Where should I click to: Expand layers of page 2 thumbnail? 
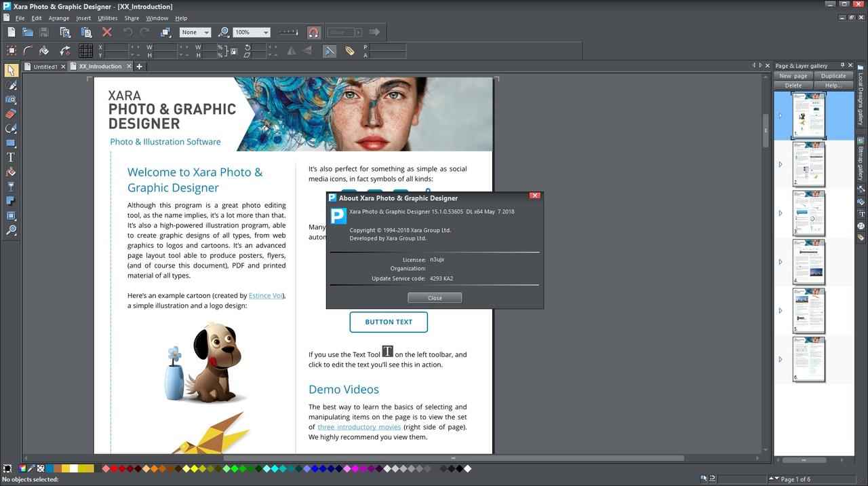pyautogui.click(x=781, y=164)
